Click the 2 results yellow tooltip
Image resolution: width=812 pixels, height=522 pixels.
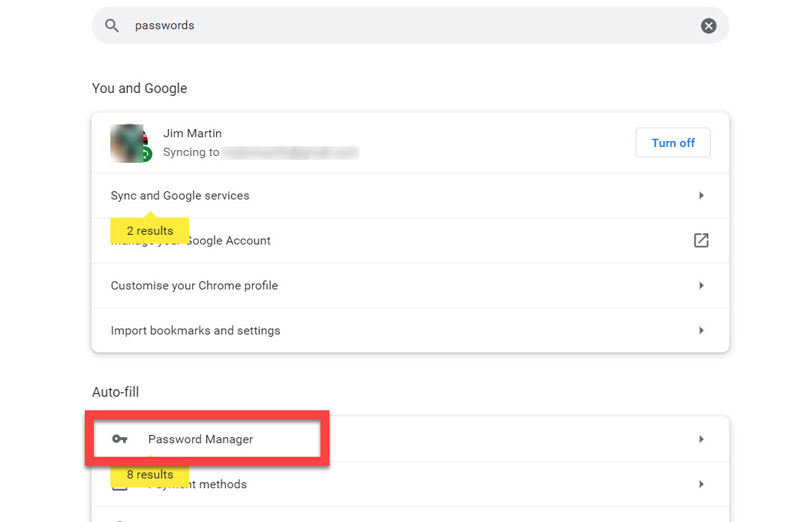click(149, 230)
